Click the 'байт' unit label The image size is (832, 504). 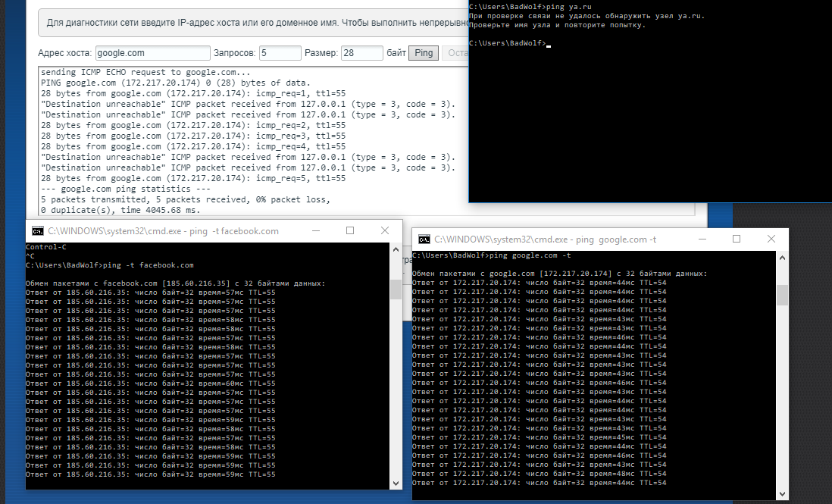click(396, 53)
